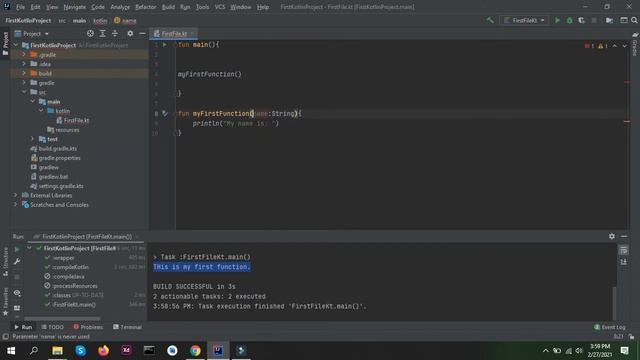Toggle soft-wrap for the console output
The image size is (640, 360).
pyautogui.click(x=623, y=250)
